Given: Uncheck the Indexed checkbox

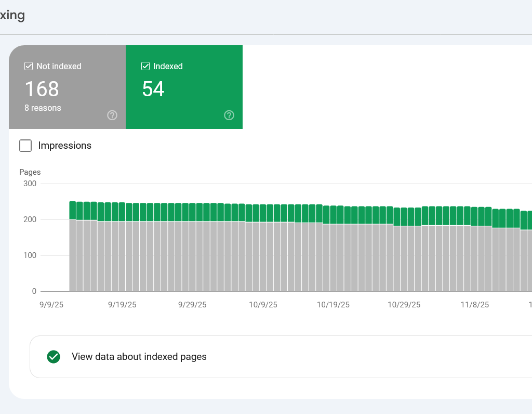Looking at the screenshot, I should click(x=145, y=66).
